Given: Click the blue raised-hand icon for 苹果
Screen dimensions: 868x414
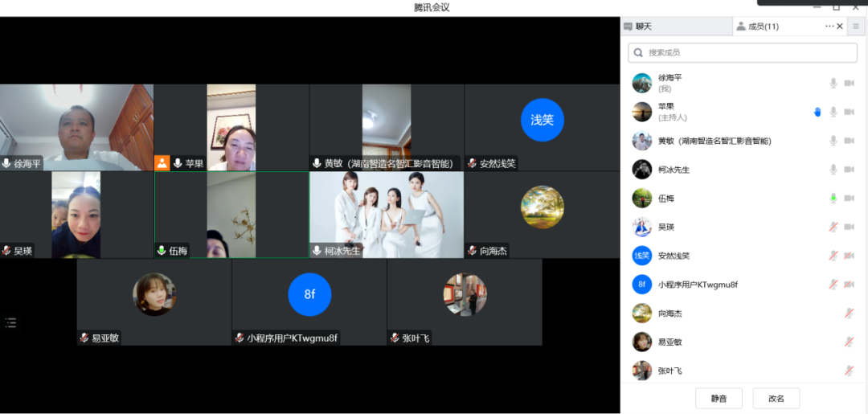Looking at the screenshot, I should click(817, 112).
